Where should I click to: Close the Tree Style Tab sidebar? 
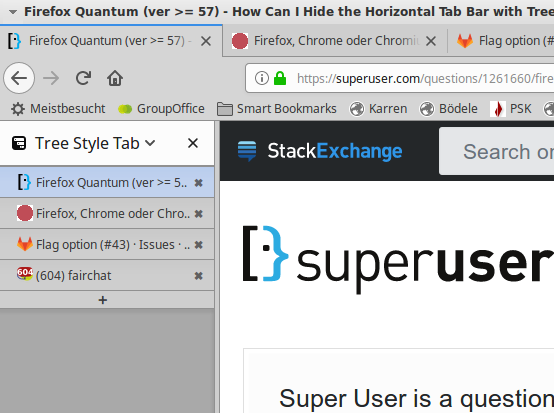pyautogui.click(x=193, y=143)
